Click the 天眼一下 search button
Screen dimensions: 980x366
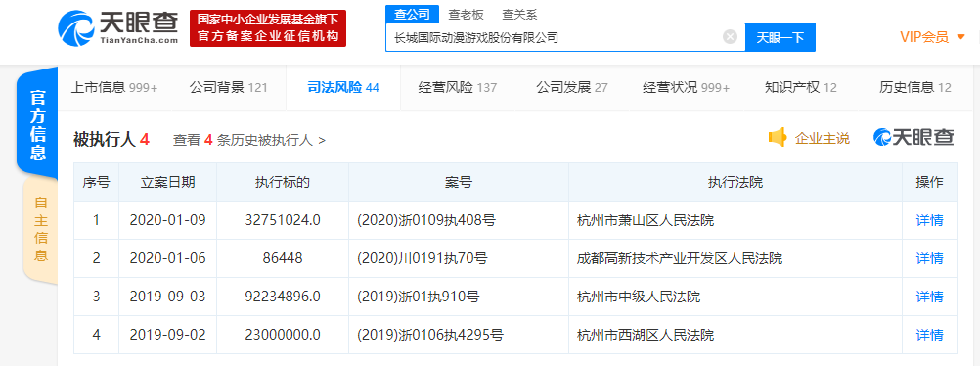tap(780, 37)
